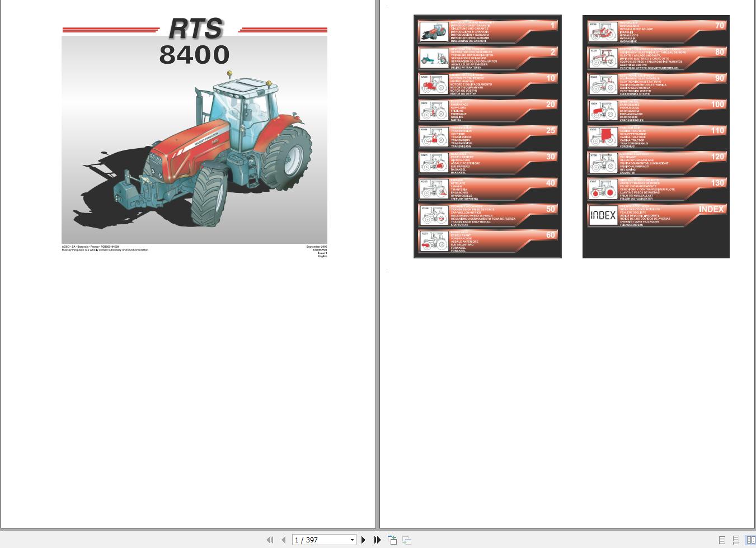Click the section 2 splitting tractor icon

tap(434, 58)
